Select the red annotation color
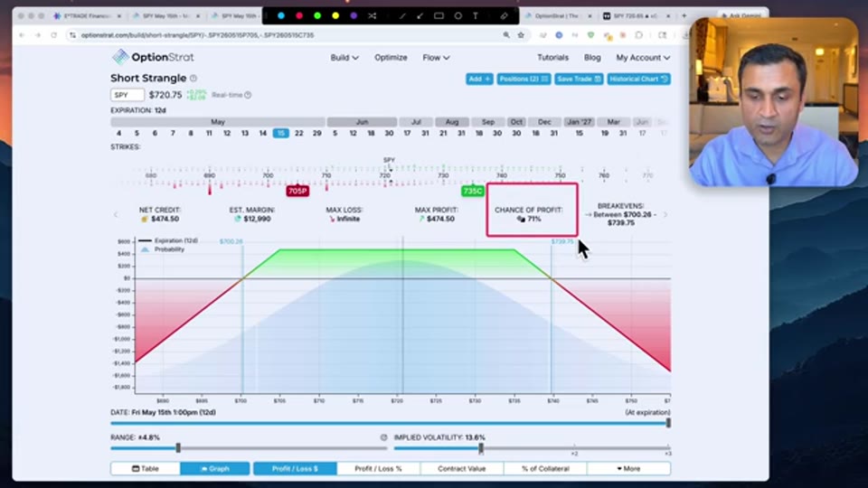Viewport: 868px width, 488px height. (299, 16)
